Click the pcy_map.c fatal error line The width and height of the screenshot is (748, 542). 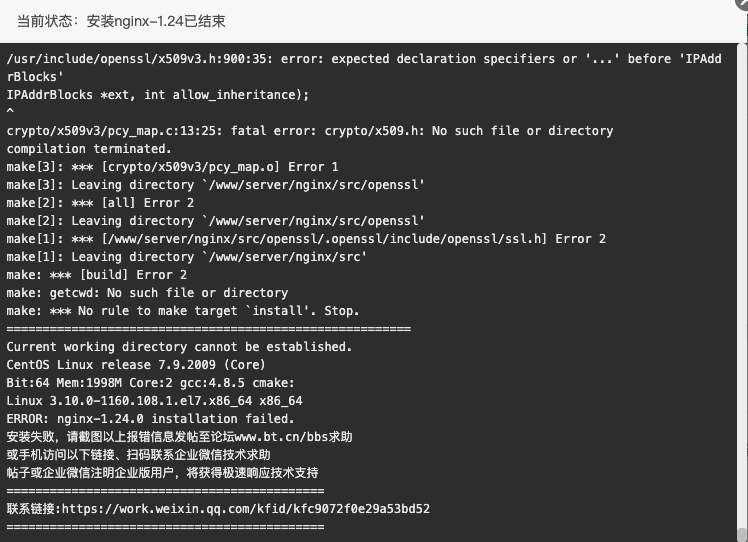point(310,131)
